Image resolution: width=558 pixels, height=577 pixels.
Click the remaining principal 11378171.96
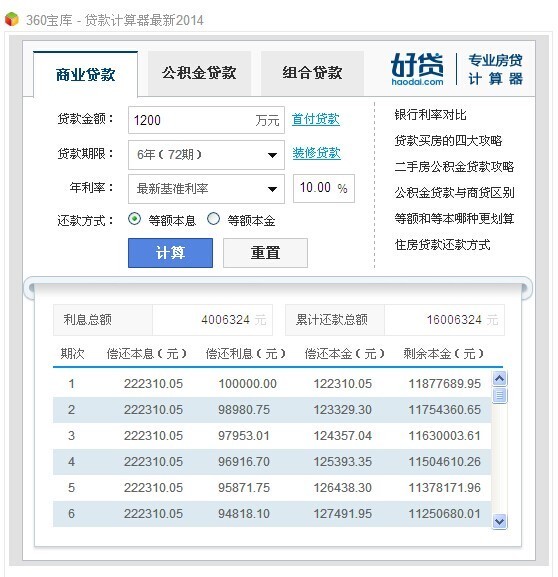click(x=445, y=488)
